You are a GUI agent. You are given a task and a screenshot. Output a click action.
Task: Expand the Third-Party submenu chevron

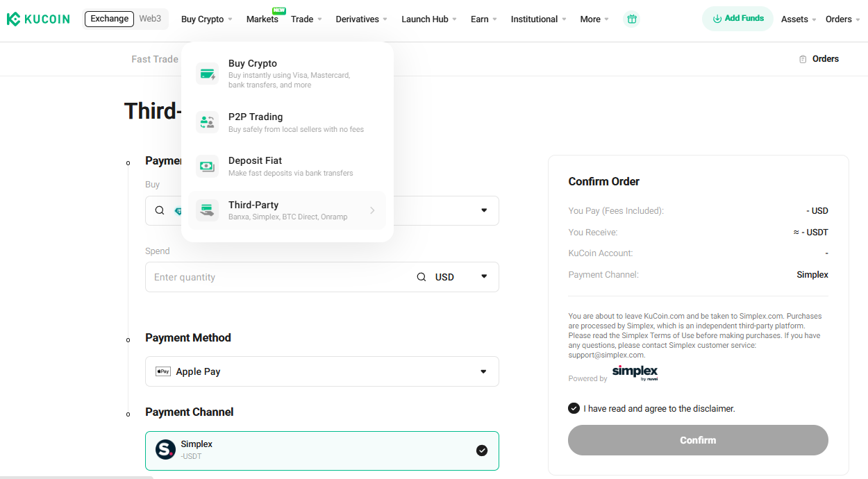point(372,210)
